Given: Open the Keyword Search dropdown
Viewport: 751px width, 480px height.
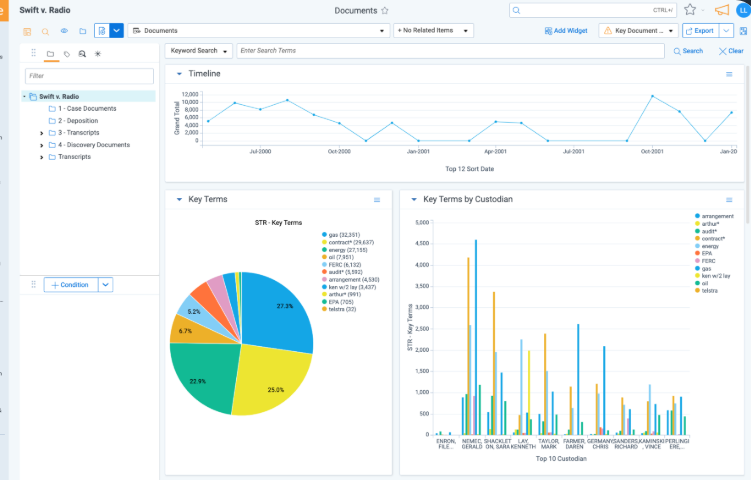Looking at the screenshot, I should (x=199, y=51).
